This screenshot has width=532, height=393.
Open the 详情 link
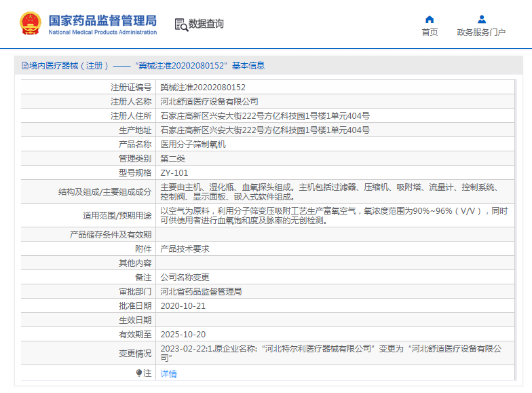coord(168,373)
